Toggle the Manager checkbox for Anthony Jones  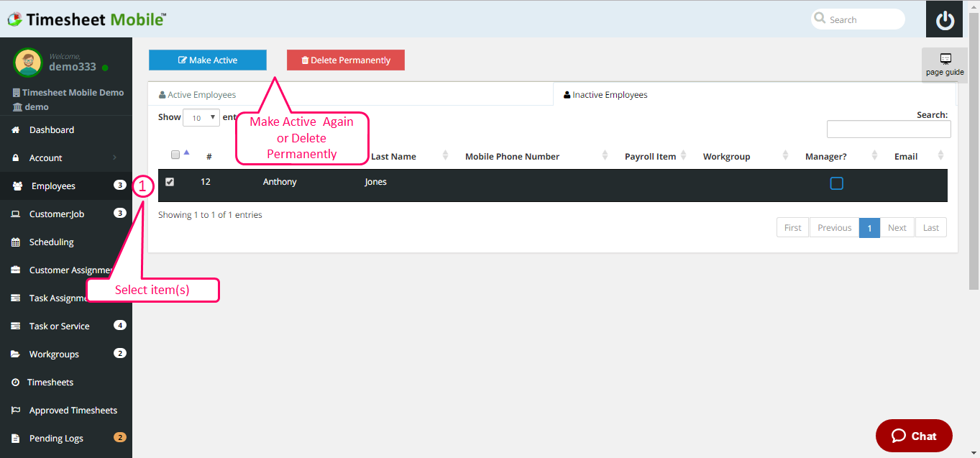pos(836,183)
